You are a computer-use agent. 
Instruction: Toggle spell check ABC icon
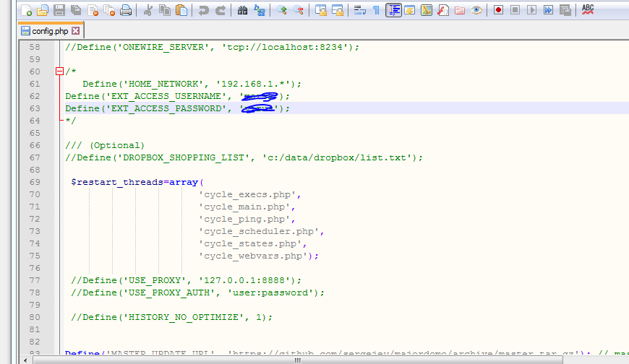click(588, 9)
